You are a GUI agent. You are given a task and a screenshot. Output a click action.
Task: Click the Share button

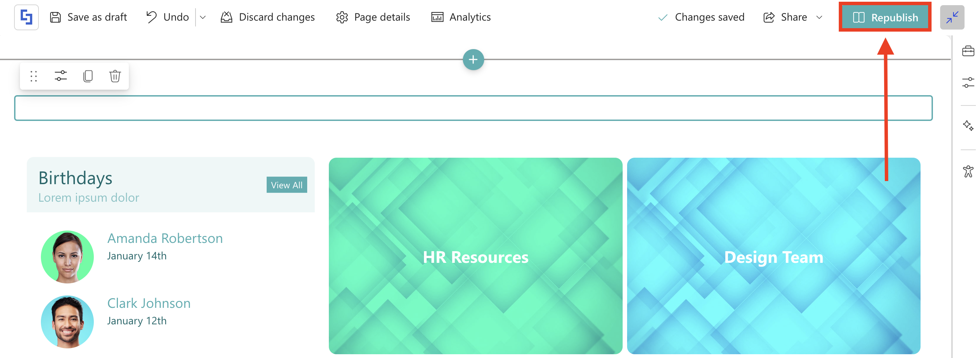point(785,17)
